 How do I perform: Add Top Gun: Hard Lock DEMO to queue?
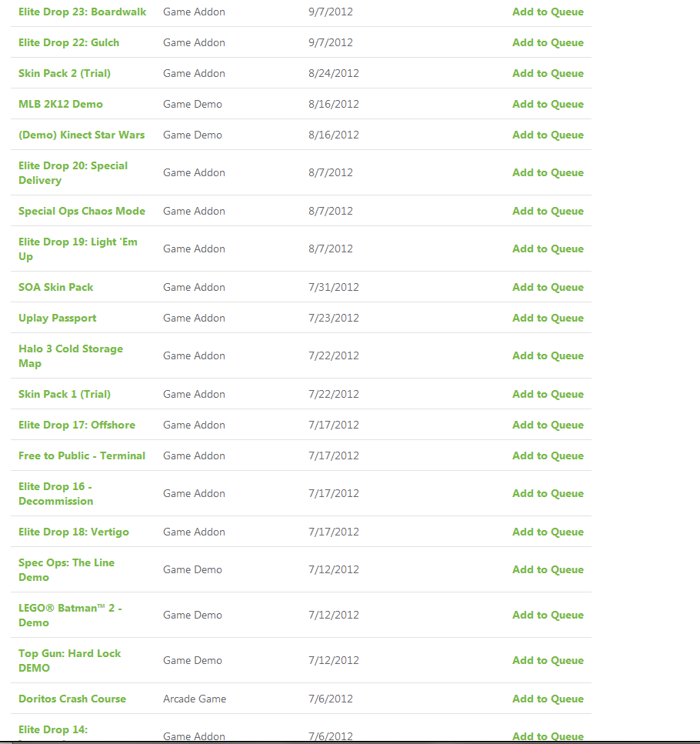(x=548, y=660)
